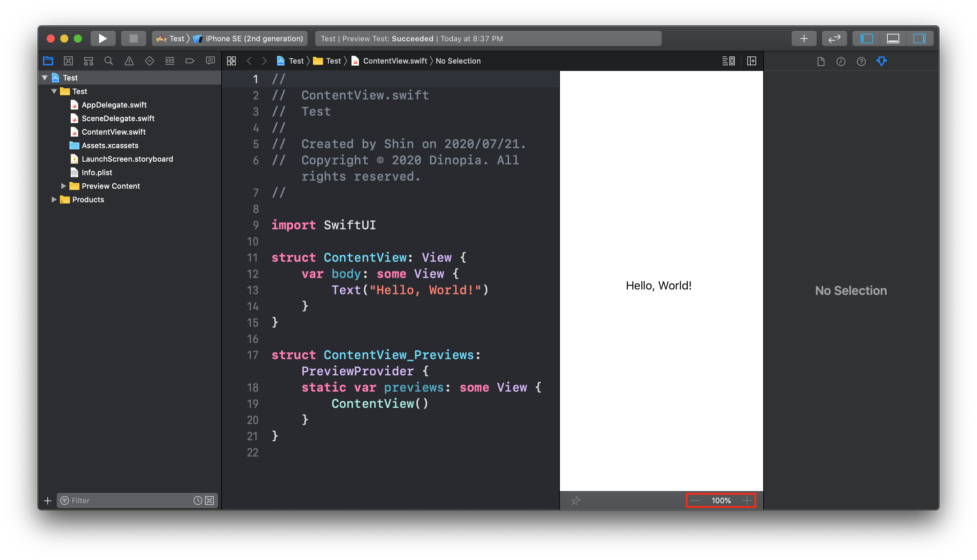Select the ContentView.swift breadcrumb item

pos(395,61)
